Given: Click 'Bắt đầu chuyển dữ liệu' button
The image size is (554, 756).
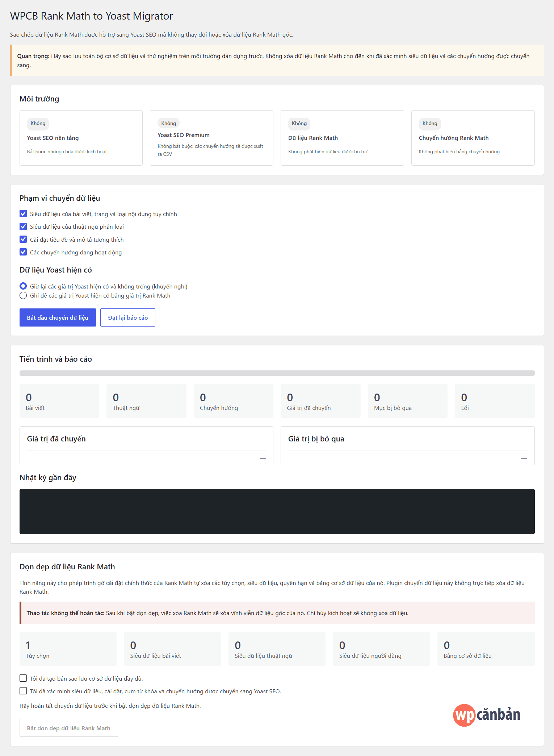Looking at the screenshot, I should [58, 317].
